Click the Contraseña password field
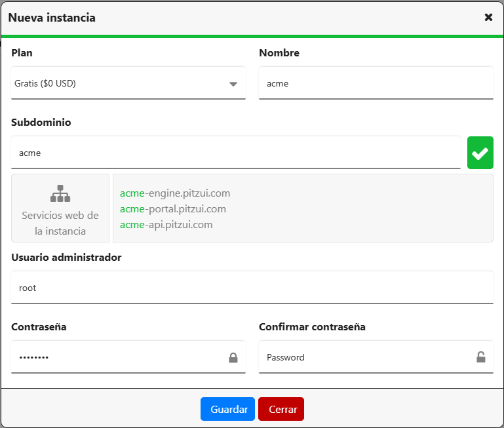 (128, 357)
